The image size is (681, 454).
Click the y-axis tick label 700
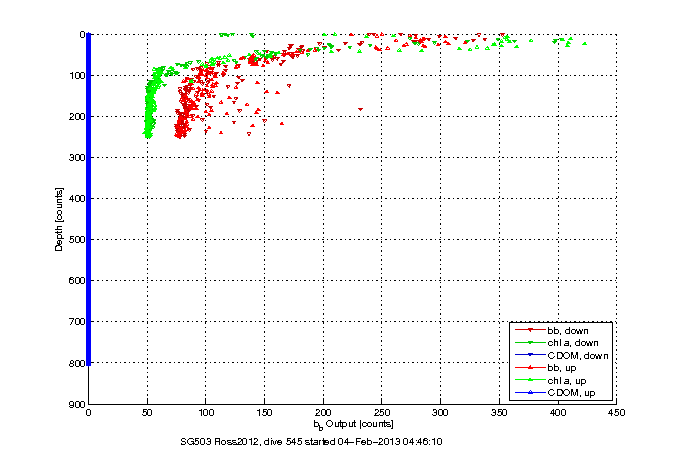pyautogui.click(x=77, y=321)
